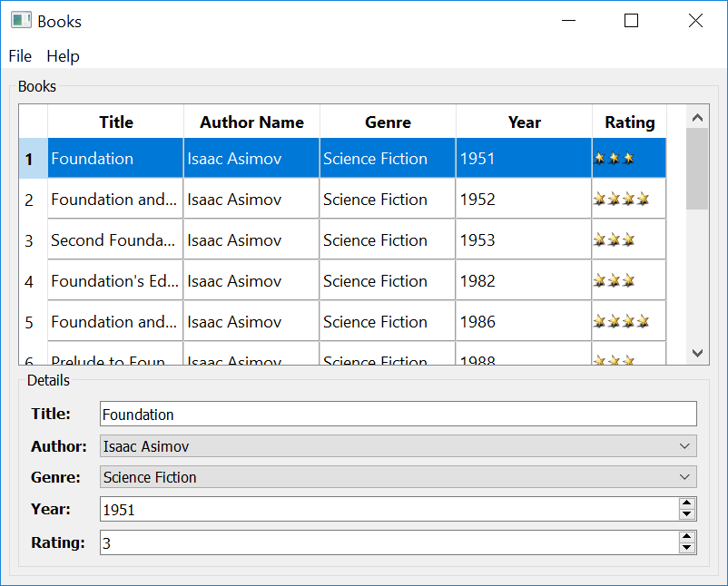Decrement the Rating spinner
728x586 pixels.
[687, 547]
